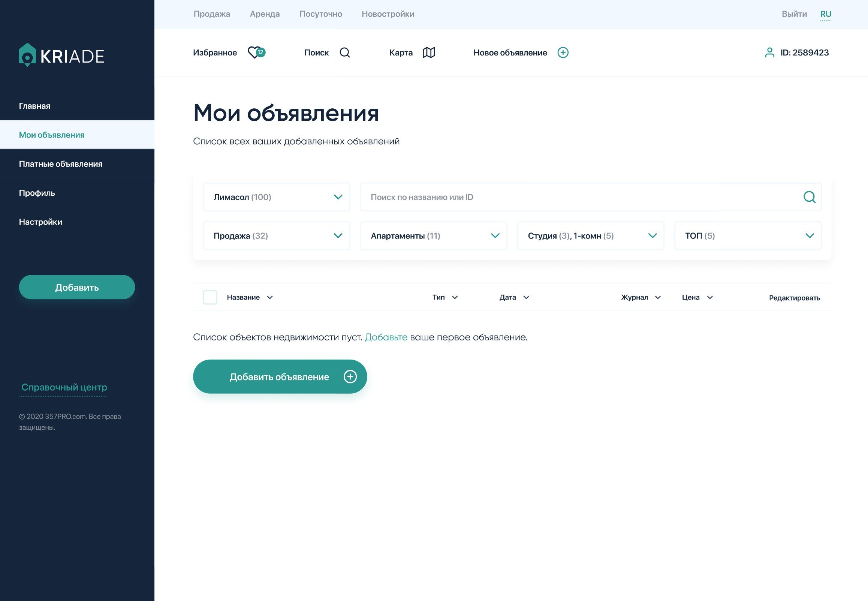Switch to the Аренда top tab
Viewport: 868px width, 601px height.
[x=265, y=14]
